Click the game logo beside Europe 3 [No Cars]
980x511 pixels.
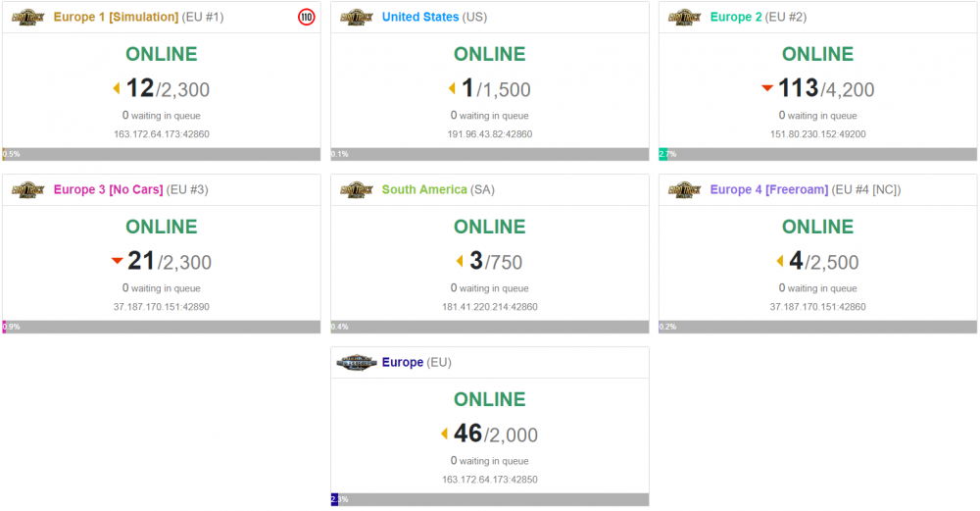pos(27,190)
